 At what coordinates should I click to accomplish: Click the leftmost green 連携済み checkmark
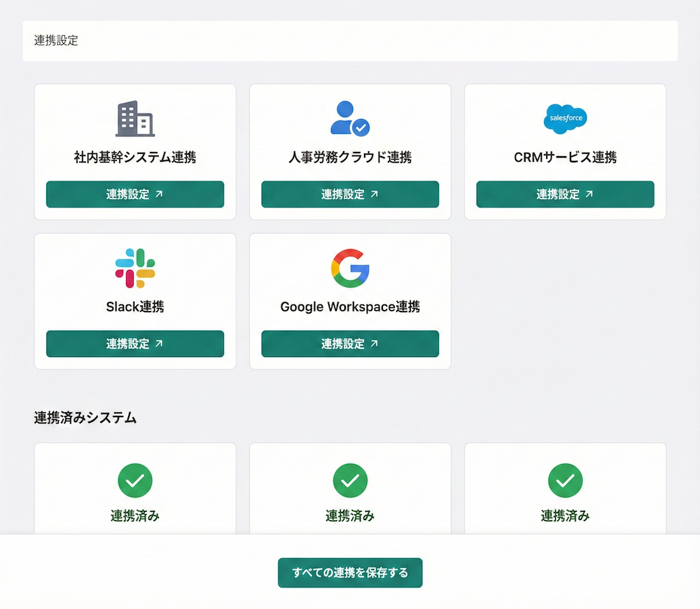[135, 481]
